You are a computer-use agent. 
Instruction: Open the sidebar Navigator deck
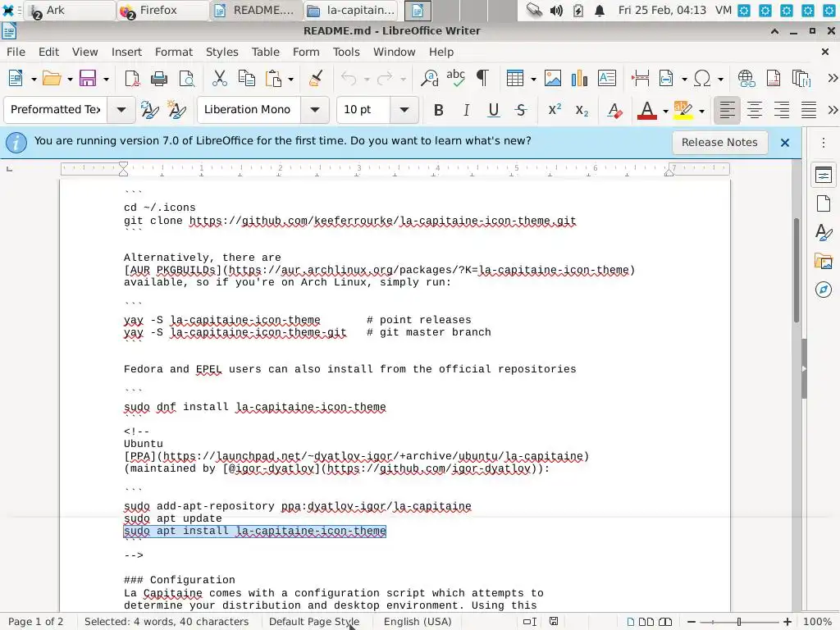824,290
